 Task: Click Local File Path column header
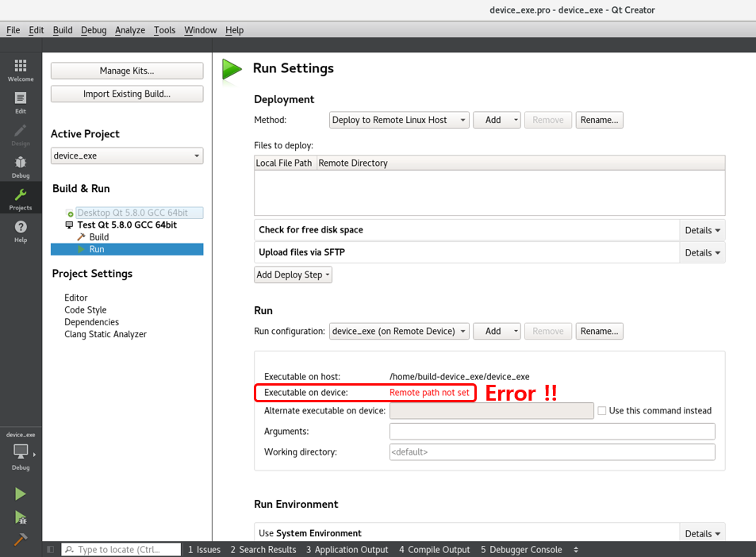pos(286,163)
